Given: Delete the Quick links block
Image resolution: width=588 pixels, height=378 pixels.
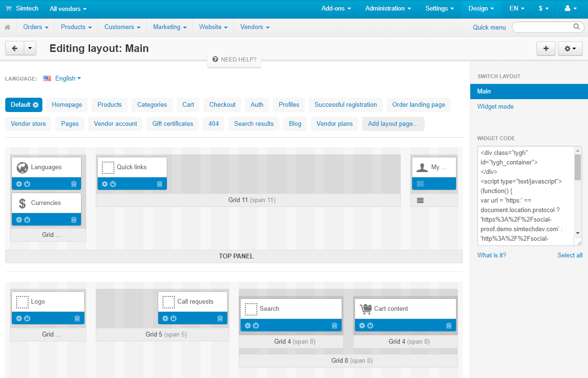Looking at the screenshot, I should 160,184.
